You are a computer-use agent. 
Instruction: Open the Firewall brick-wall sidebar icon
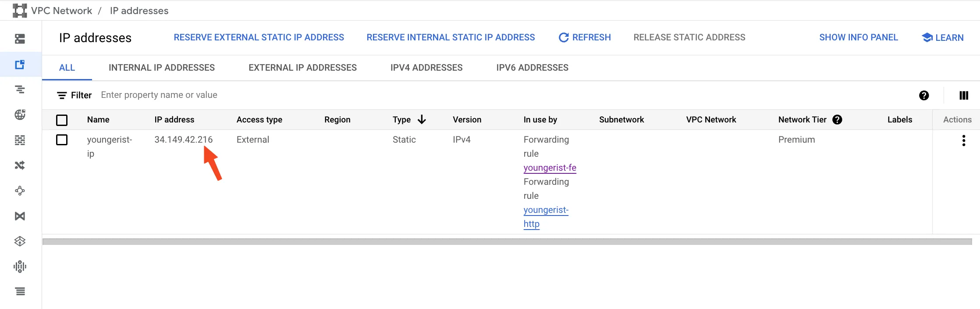[20, 140]
